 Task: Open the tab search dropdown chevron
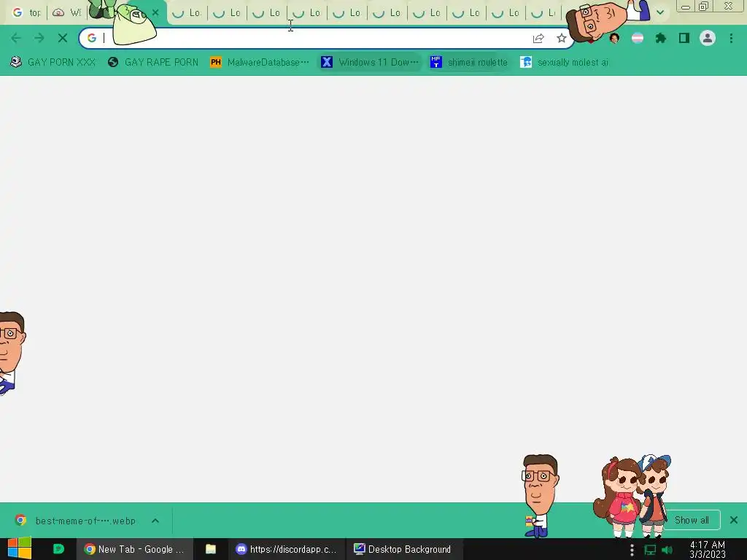click(x=660, y=12)
